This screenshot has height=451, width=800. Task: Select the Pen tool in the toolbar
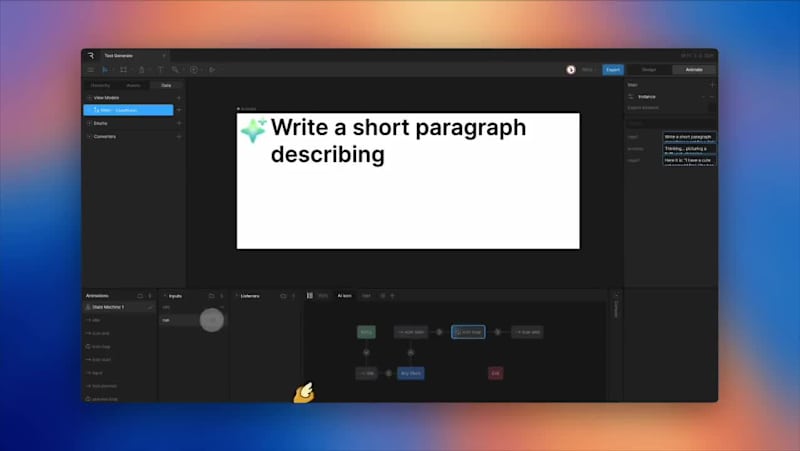pos(141,69)
